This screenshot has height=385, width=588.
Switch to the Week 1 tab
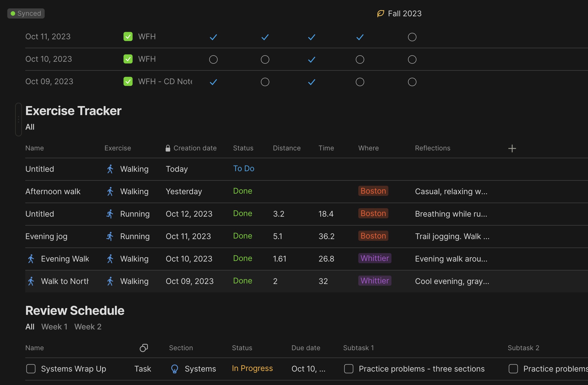[54, 327]
